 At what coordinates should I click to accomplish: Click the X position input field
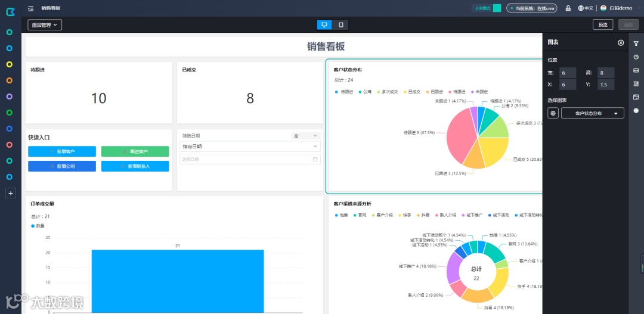(568, 85)
